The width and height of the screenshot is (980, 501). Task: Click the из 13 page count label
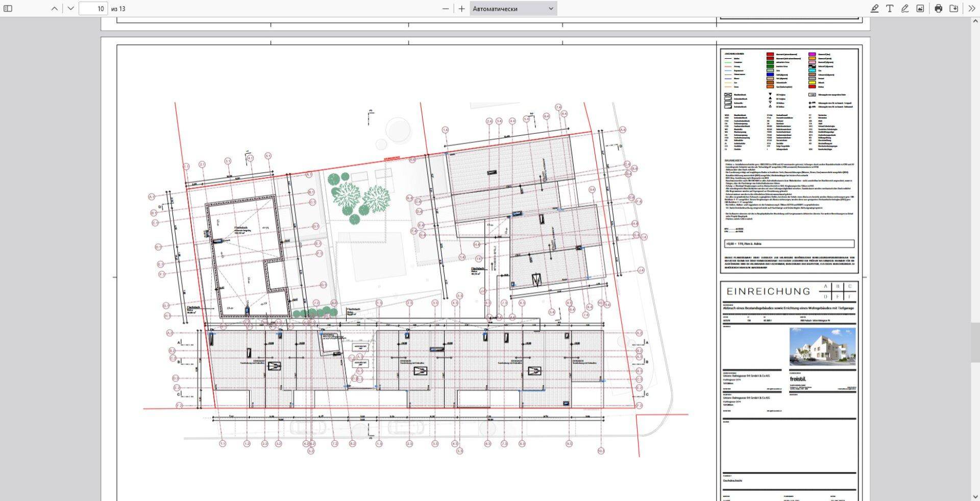(118, 9)
